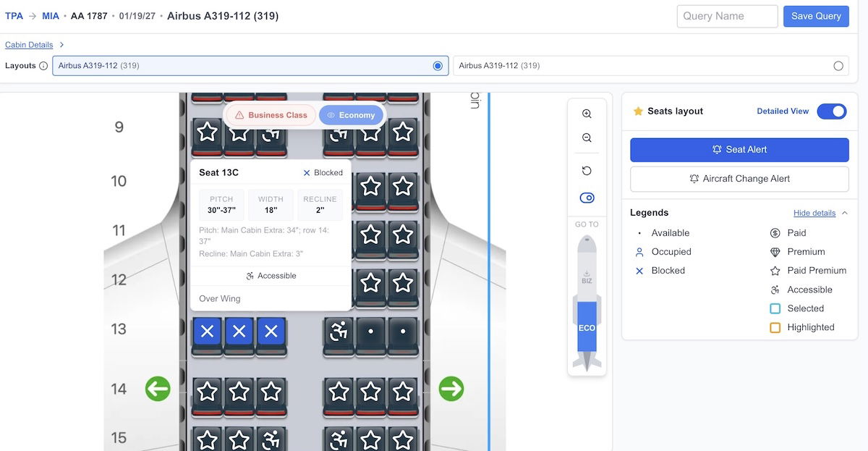Expand Cabin Details chevron

click(61, 45)
